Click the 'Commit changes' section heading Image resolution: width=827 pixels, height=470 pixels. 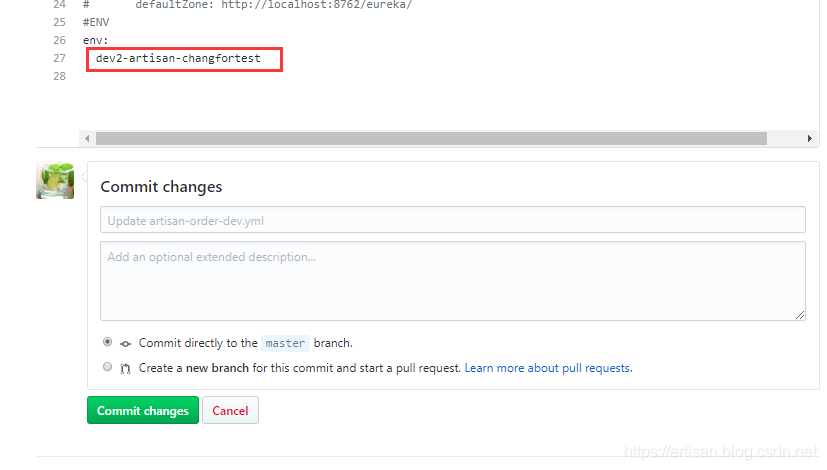click(x=161, y=187)
